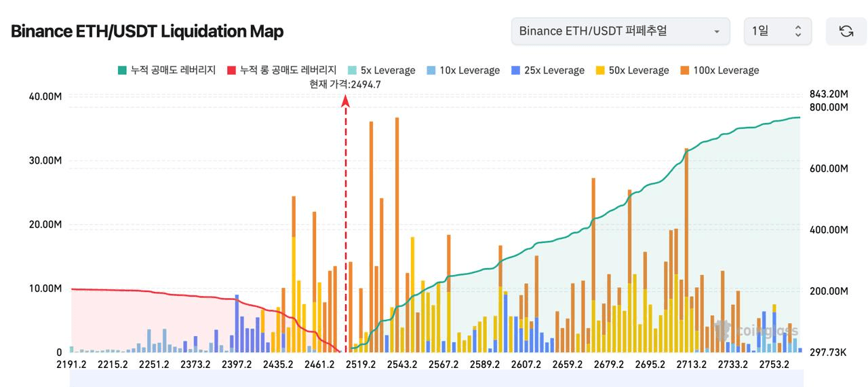Open the Binance ETH/USDT 퍼페추얼 dropdown
868x387 pixels.
[x=620, y=31]
